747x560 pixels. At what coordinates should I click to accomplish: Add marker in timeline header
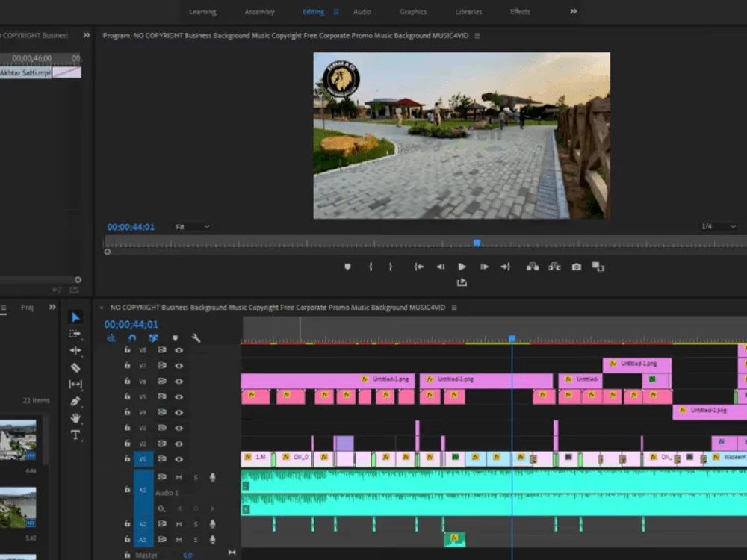pyautogui.click(x=176, y=337)
